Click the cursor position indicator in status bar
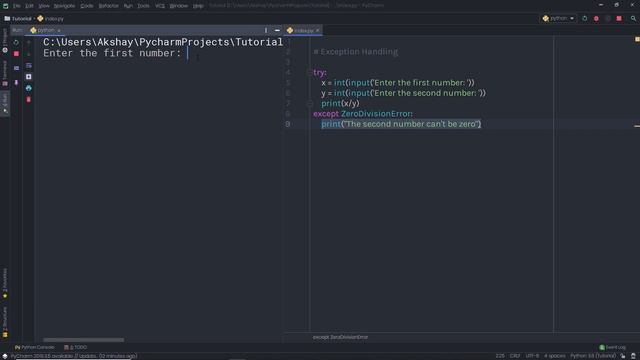 tap(500, 356)
